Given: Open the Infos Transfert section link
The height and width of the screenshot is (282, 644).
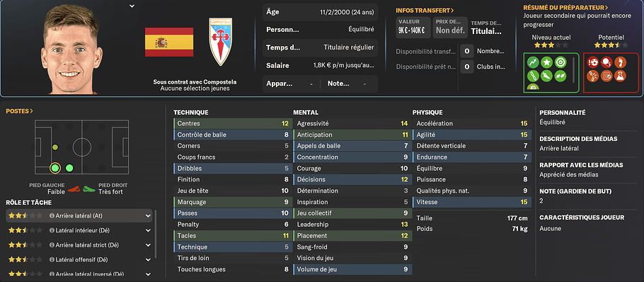Looking at the screenshot, I should (x=425, y=11).
